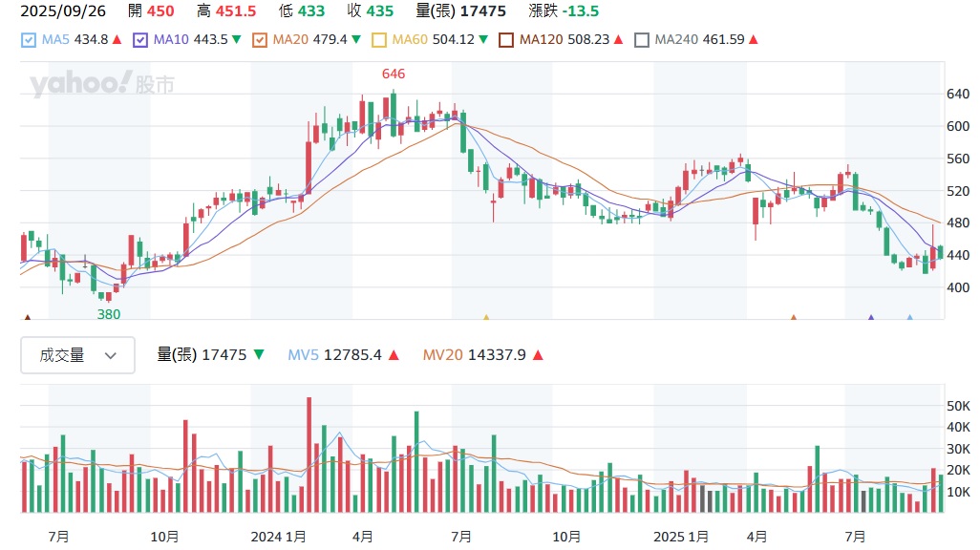The height and width of the screenshot is (550, 980).
Task: Enable the MA60 moving average checkbox
Action: (379, 40)
